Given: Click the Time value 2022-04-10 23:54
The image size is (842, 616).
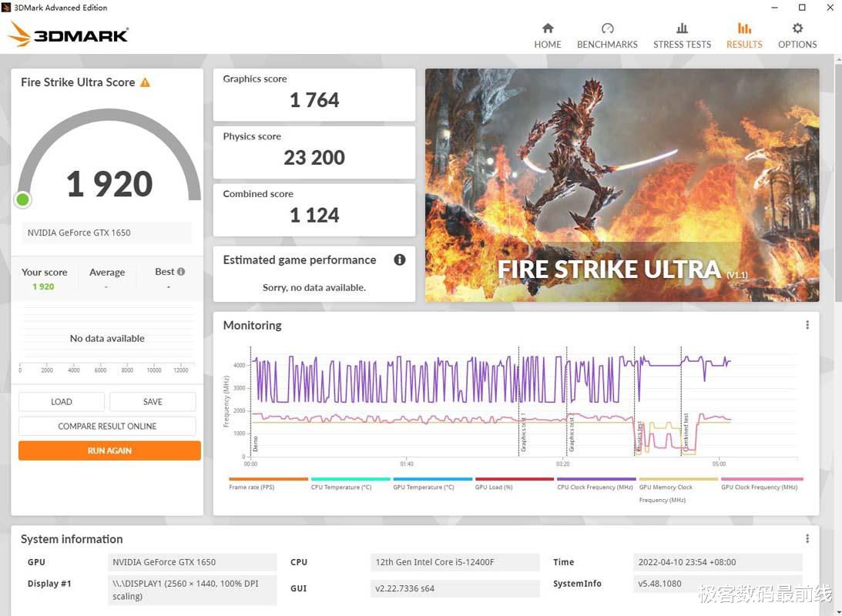Looking at the screenshot, I should pyautogui.click(x=718, y=562).
